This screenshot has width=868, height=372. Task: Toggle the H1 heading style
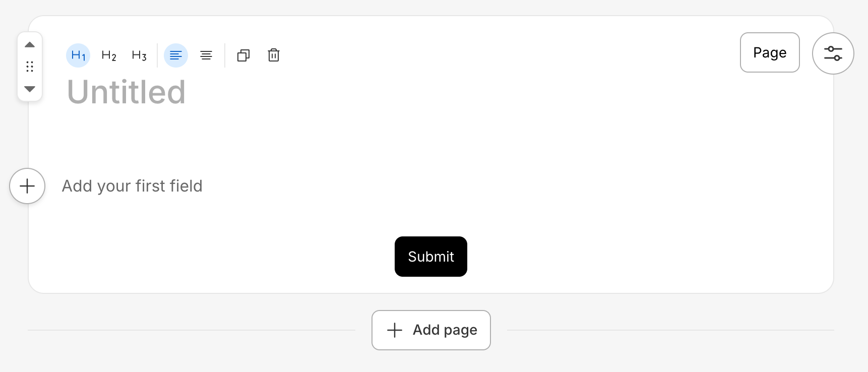pyautogui.click(x=78, y=55)
